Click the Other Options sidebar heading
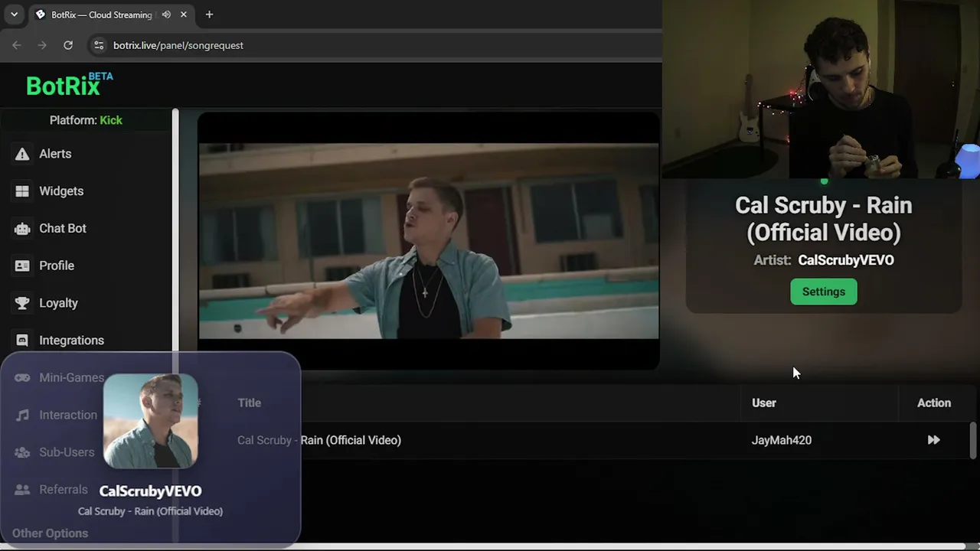980x551 pixels. [50, 533]
